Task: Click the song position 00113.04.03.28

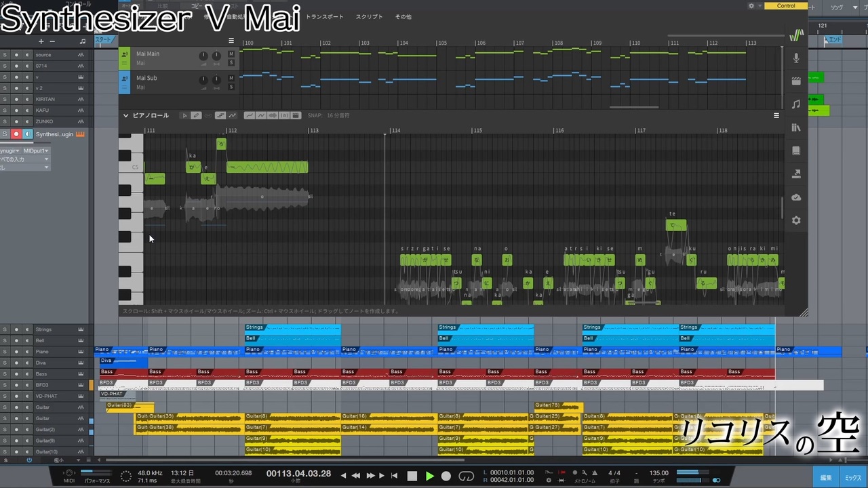Action: coord(298,473)
